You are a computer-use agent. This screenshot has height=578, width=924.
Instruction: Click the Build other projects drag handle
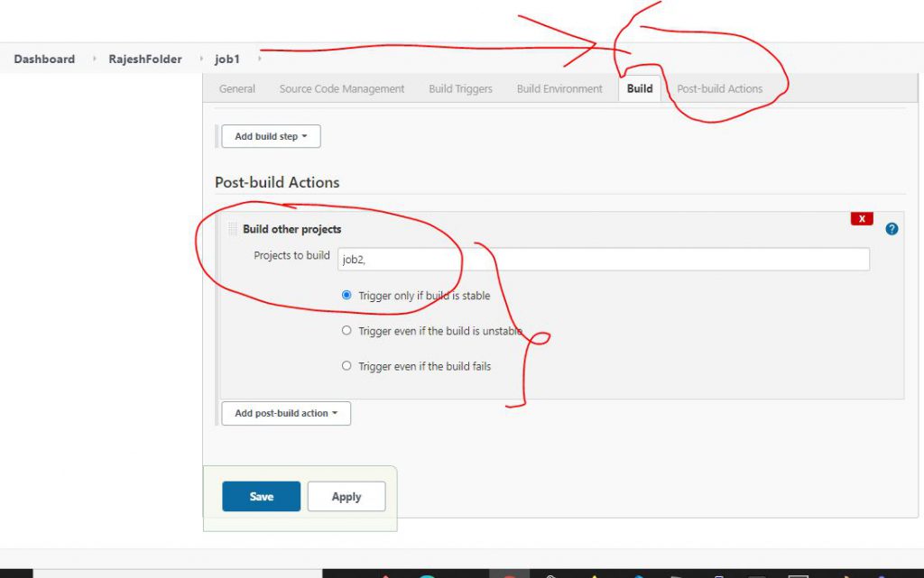tap(233, 229)
